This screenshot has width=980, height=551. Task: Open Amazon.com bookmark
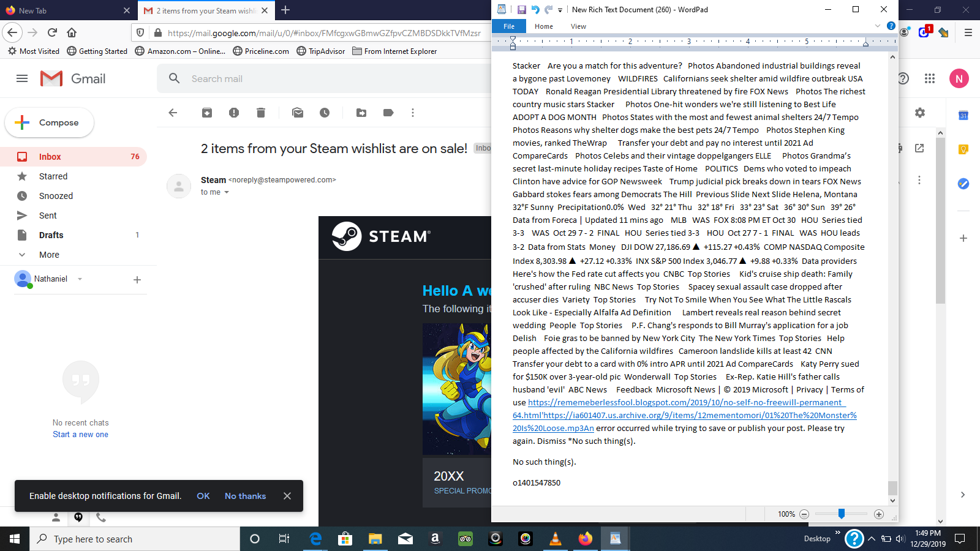(180, 51)
